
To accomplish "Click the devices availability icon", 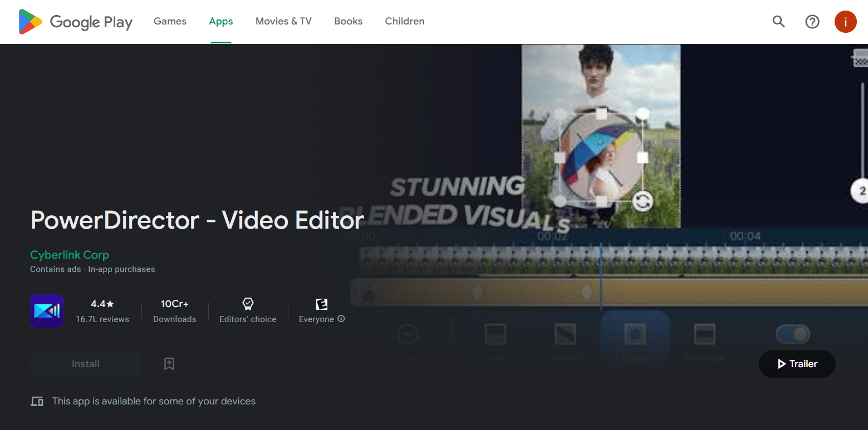I will [x=37, y=401].
